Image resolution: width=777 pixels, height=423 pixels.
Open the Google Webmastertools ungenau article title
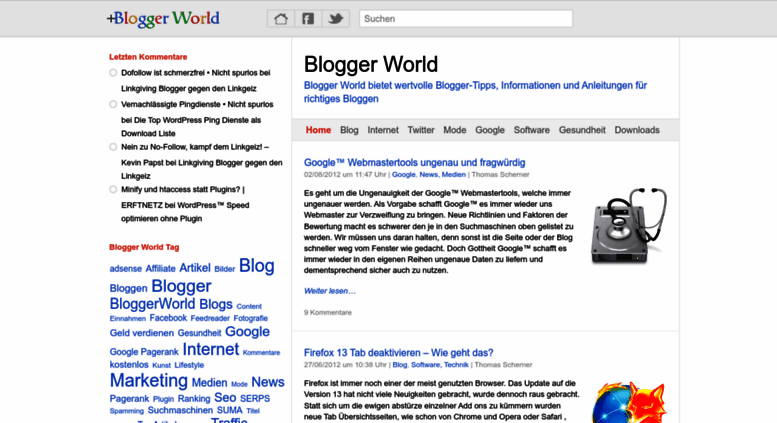(415, 162)
